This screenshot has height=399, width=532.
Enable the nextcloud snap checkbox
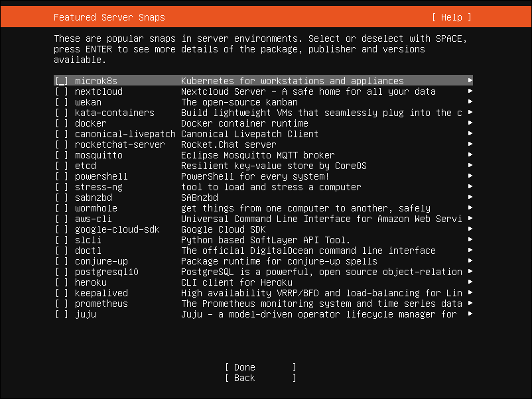click(62, 91)
